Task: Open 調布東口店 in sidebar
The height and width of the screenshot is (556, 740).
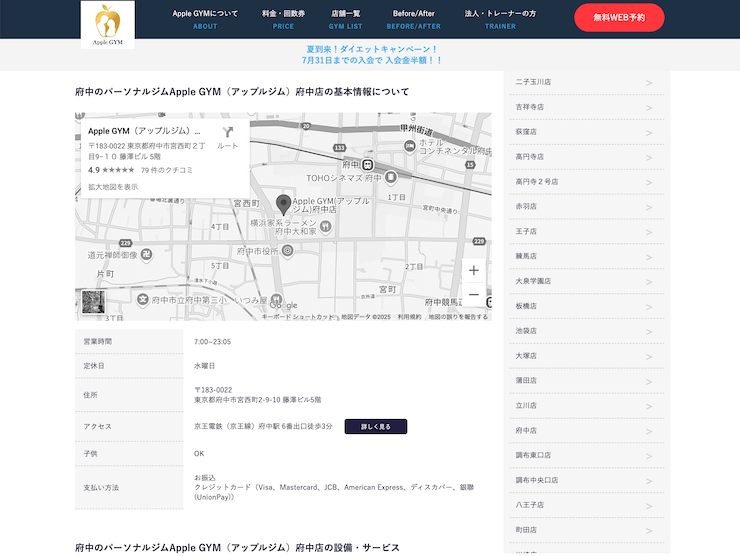Action: tap(587, 455)
